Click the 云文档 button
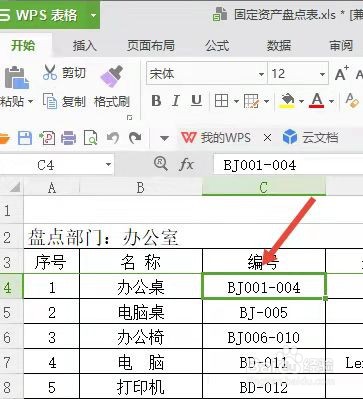363x399 pixels. [310, 137]
